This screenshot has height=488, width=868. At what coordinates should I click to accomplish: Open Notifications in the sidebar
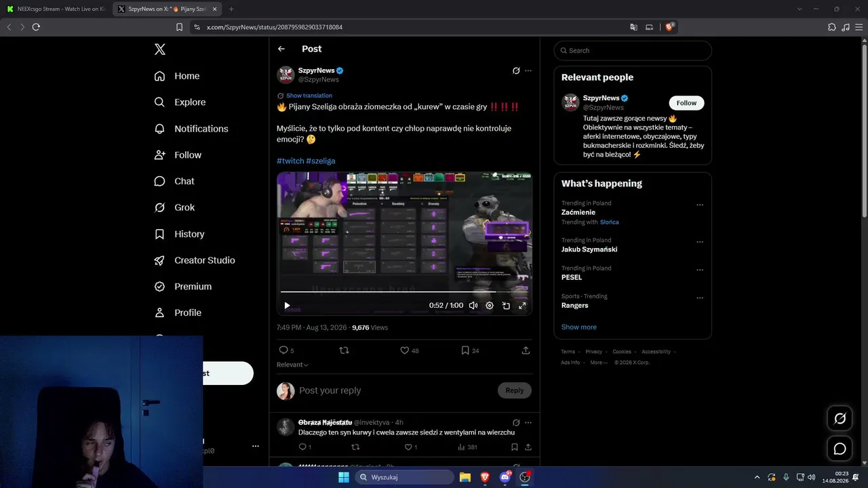(191, 129)
